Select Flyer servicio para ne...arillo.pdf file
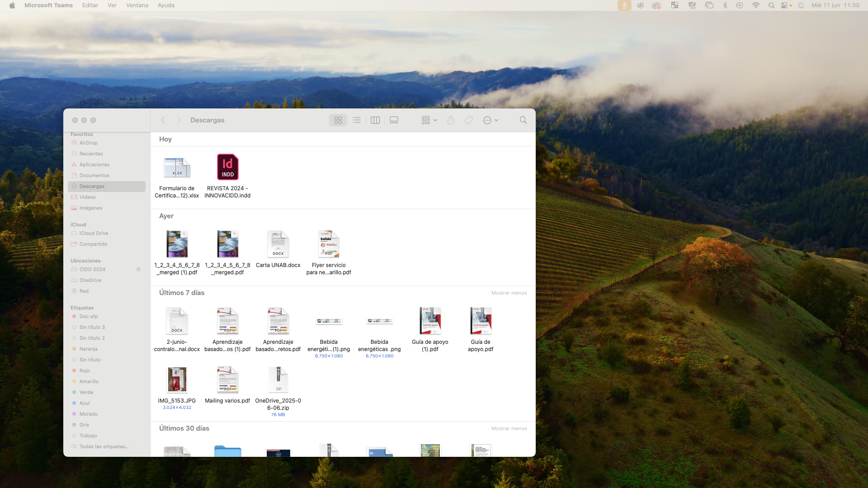 (329, 253)
